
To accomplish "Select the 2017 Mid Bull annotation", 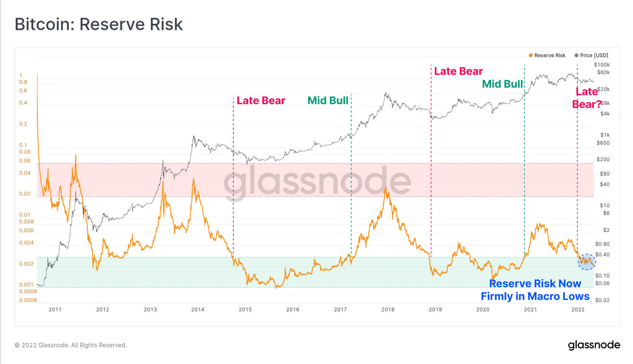I will pos(328,100).
